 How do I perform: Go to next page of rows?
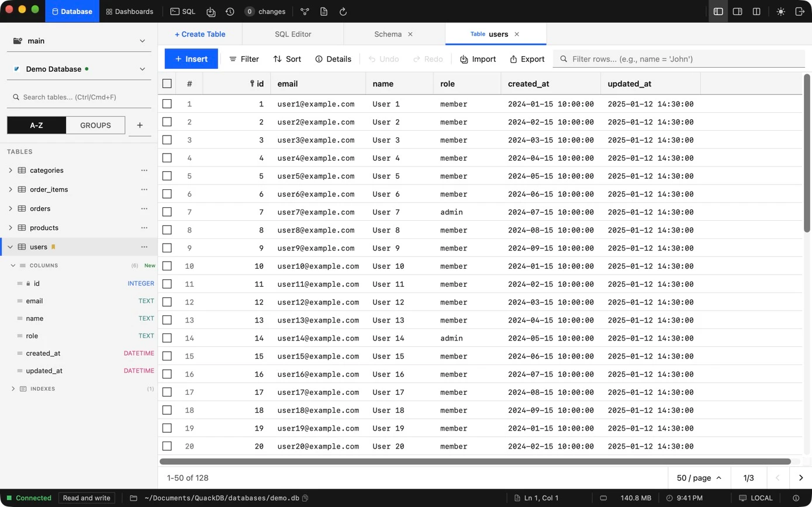pos(801,478)
